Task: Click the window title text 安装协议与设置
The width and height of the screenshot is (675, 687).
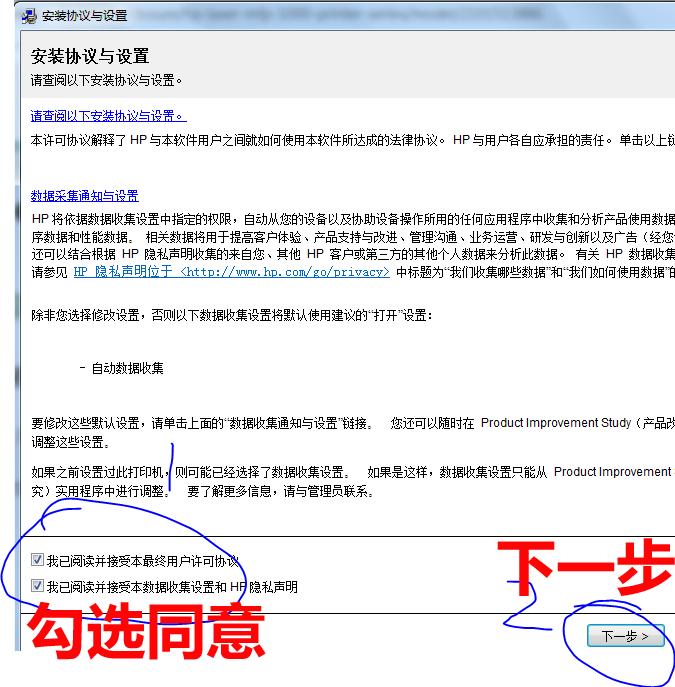Action: (85, 16)
